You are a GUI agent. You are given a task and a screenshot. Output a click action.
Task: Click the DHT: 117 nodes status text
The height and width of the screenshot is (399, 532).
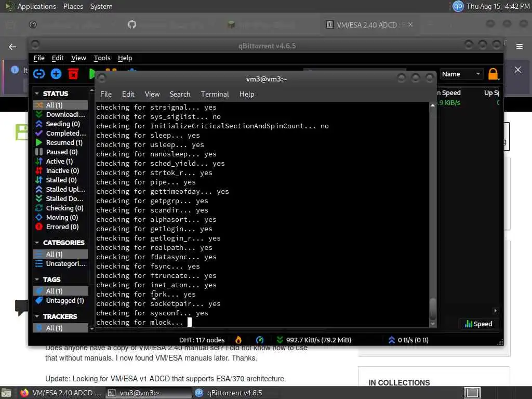pyautogui.click(x=202, y=340)
